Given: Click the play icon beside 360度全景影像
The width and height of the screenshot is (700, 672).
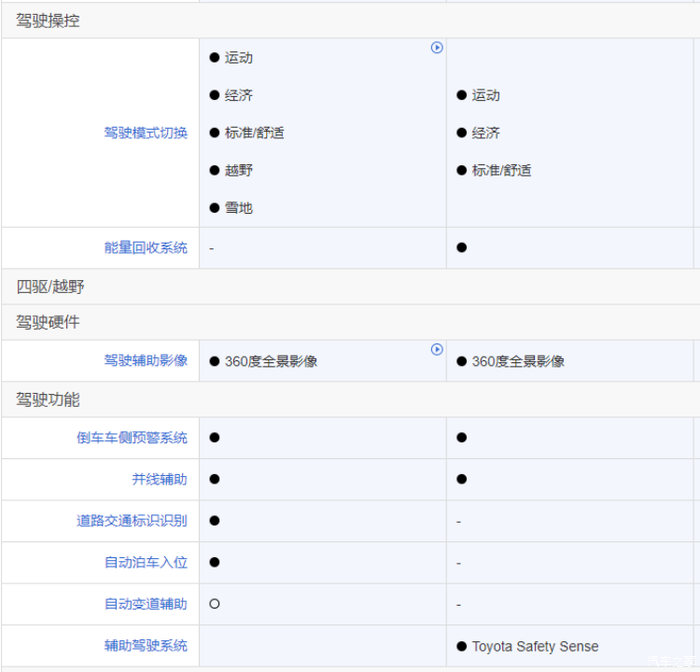Looking at the screenshot, I should pyautogui.click(x=437, y=349).
